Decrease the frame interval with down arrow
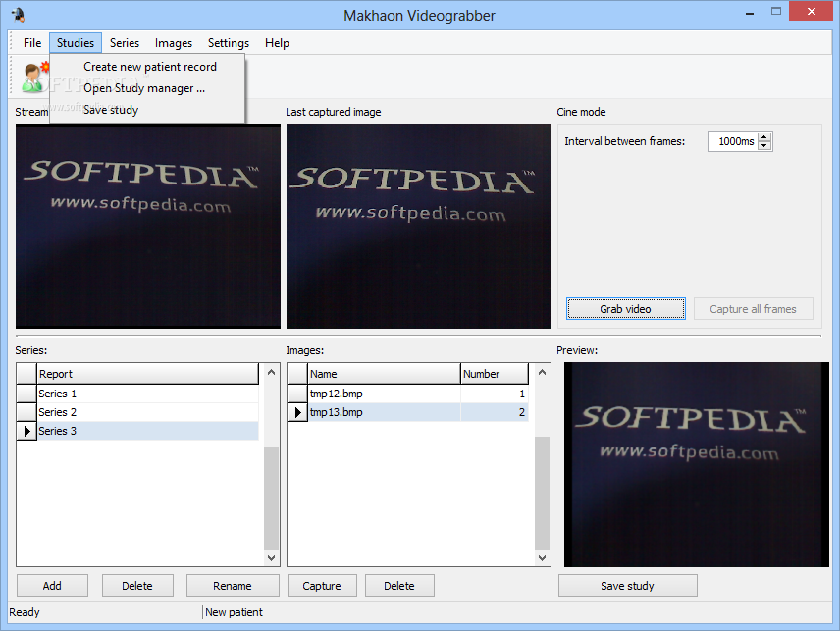The height and width of the screenshot is (631, 840). click(764, 146)
